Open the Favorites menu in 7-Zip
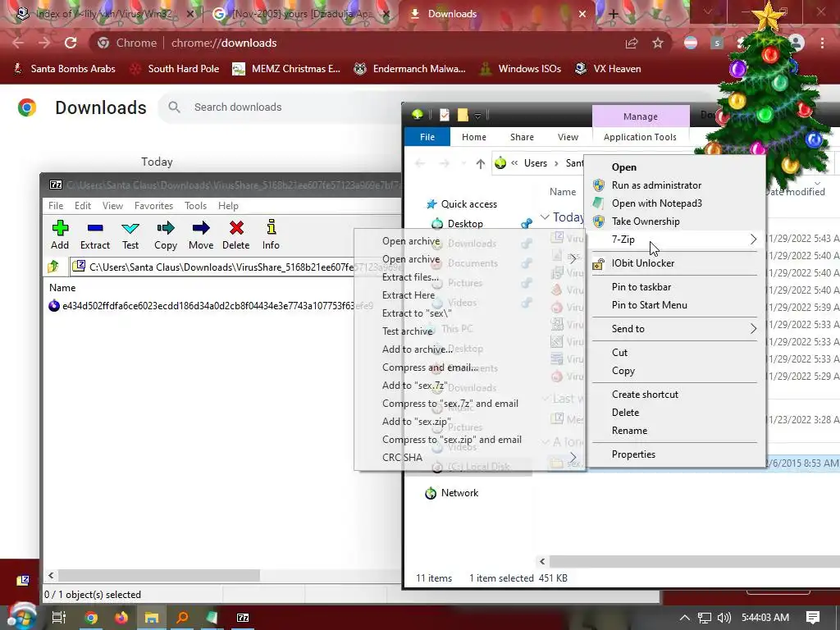840x630 pixels. click(153, 206)
